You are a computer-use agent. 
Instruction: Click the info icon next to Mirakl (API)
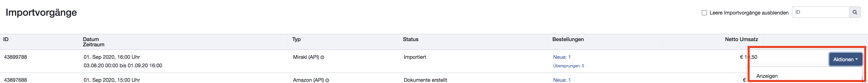pos(322,57)
